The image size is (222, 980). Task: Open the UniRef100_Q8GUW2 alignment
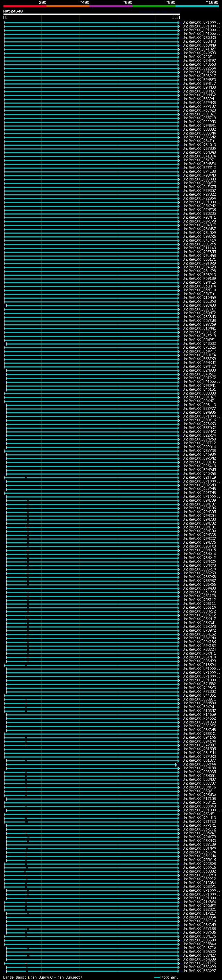point(199,129)
